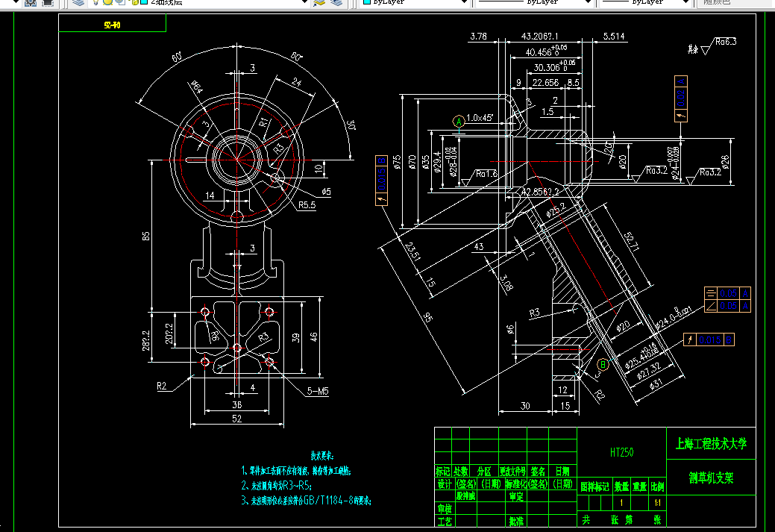Toggle the current layer's light bulb on/off
Image resolution: width=775 pixels, height=532 pixels.
96,2
